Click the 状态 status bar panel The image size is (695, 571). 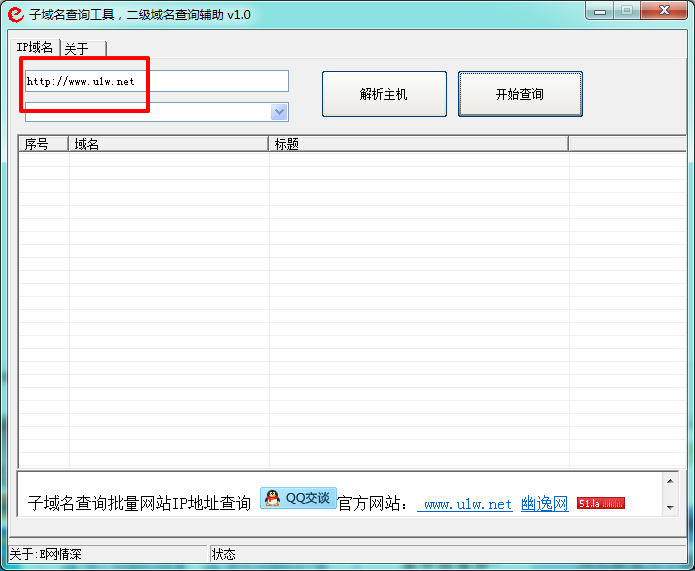pos(448,554)
